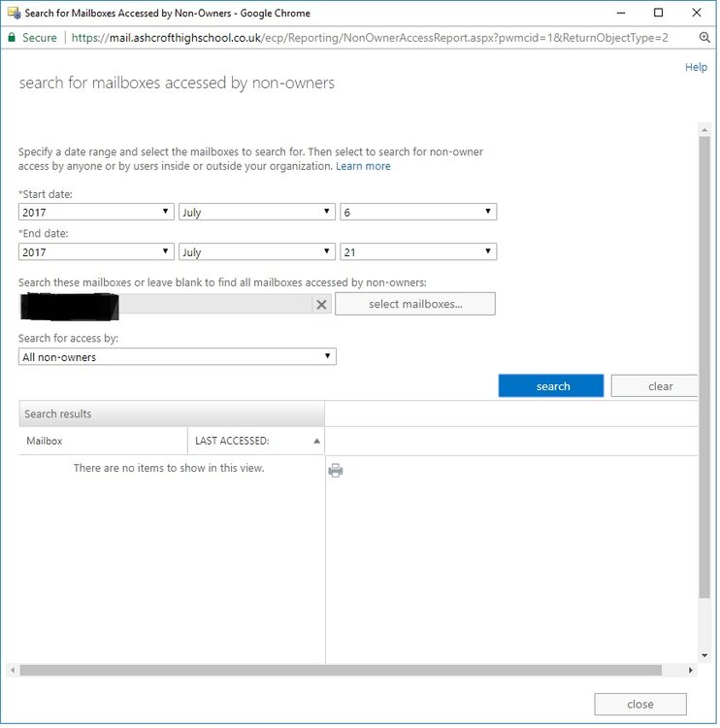Open the Start date month dropdown showing July

(x=257, y=213)
